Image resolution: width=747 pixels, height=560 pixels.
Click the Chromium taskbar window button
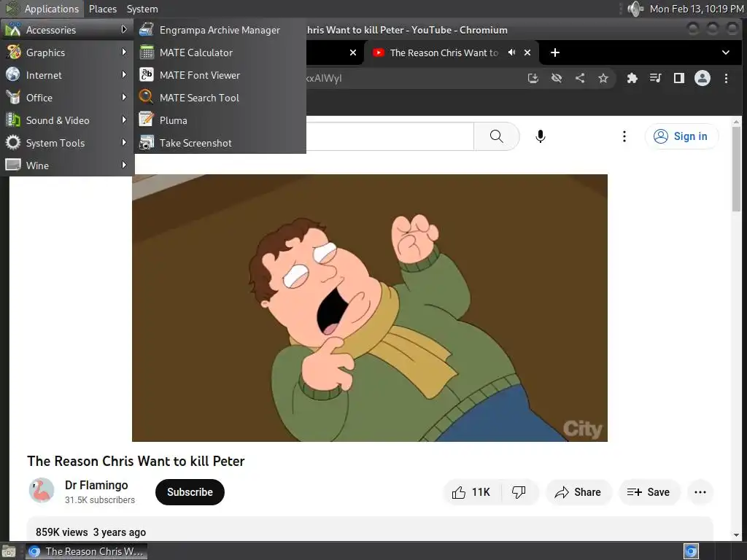click(86, 551)
